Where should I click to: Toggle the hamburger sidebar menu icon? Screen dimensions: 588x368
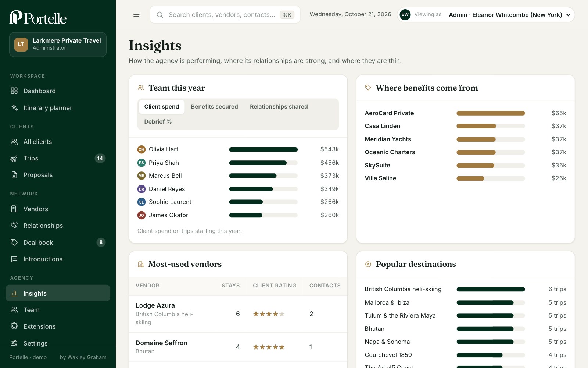click(x=136, y=15)
